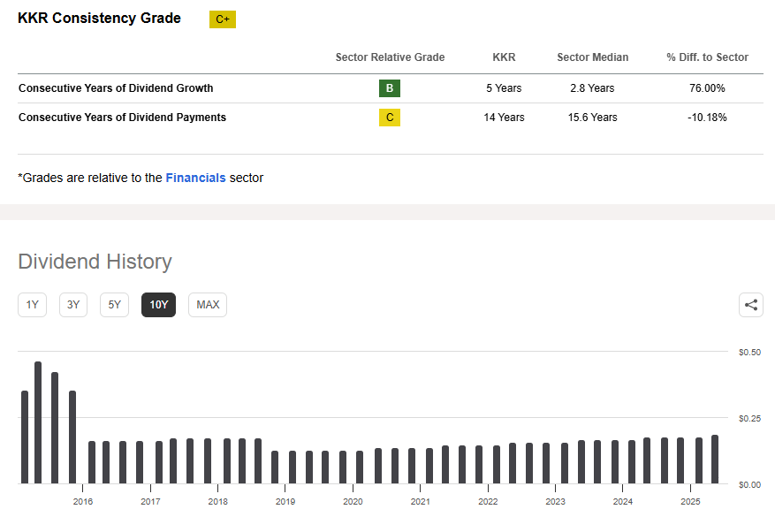Click the C+ consistency grade badge
The height and width of the screenshot is (532, 775).
[x=223, y=19]
